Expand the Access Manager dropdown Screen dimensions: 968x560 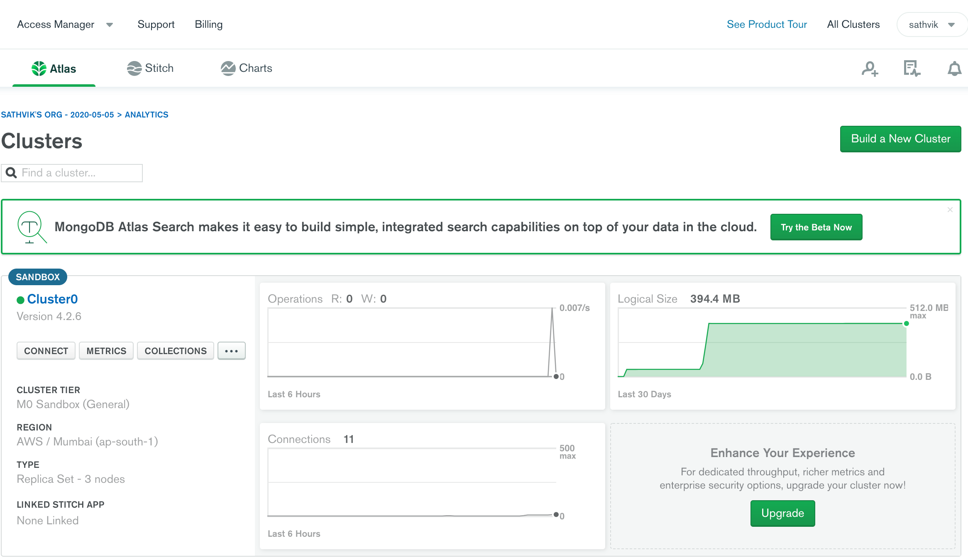pos(56,24)
